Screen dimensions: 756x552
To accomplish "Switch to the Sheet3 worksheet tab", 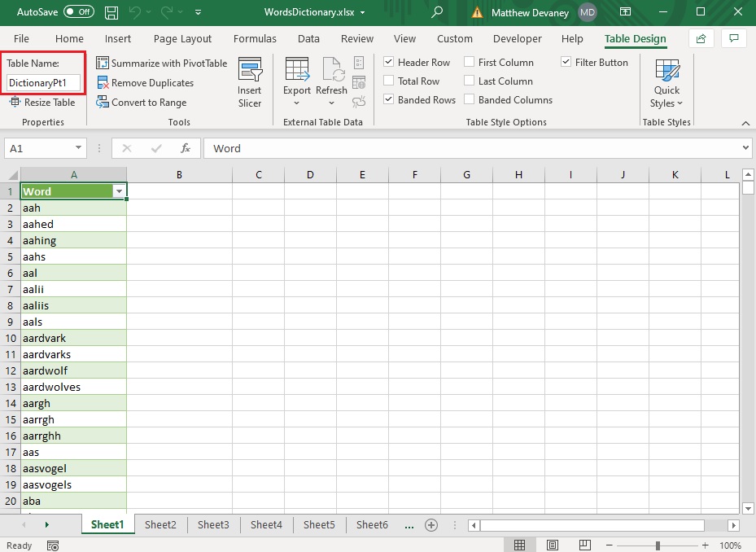I will pos(213,524).
